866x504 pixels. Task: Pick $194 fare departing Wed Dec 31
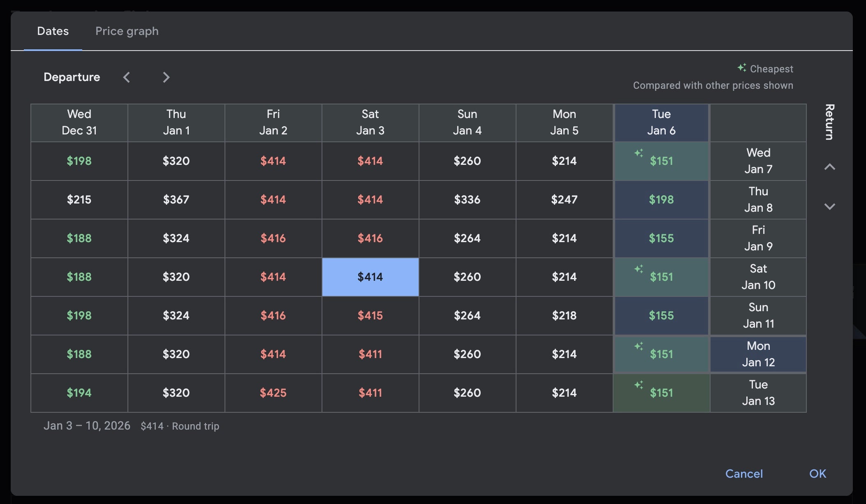tap(79, 393)
